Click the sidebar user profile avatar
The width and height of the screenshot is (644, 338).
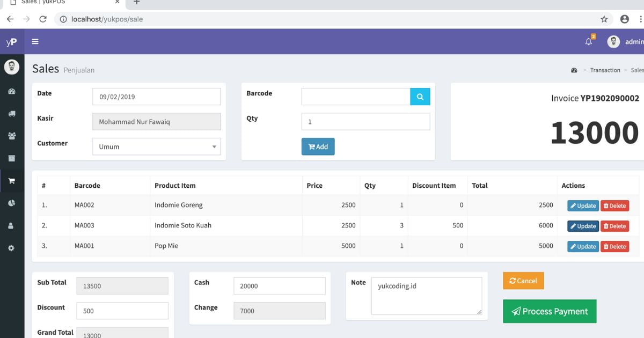pyautogui.click(x=12, y=67)
